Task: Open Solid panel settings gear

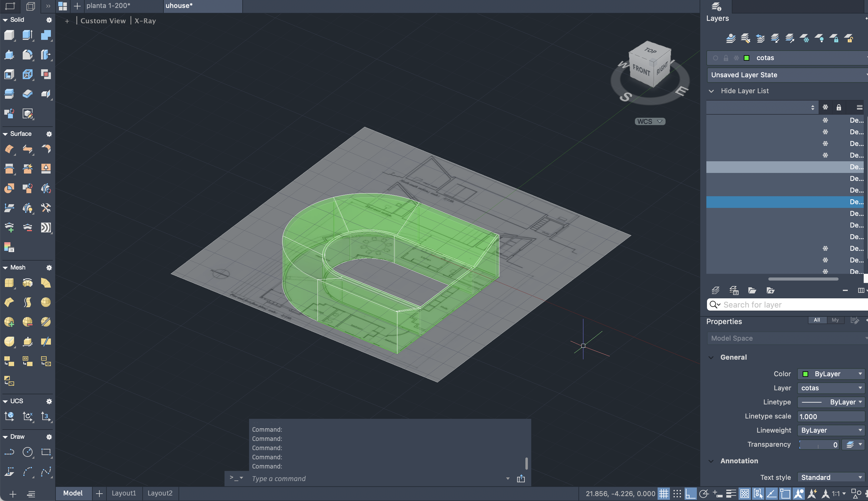Action: [49, 20]
